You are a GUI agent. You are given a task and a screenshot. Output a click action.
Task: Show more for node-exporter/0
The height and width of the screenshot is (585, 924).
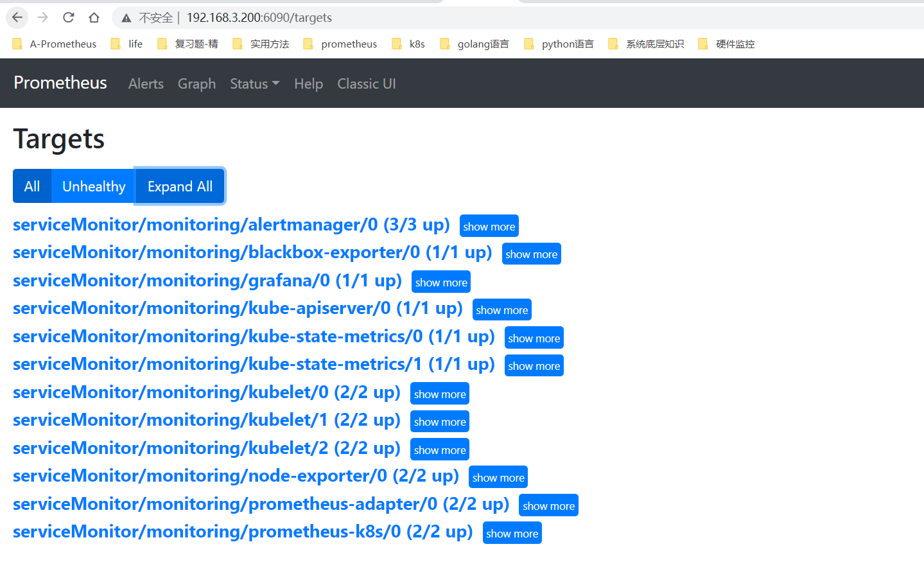498,477
